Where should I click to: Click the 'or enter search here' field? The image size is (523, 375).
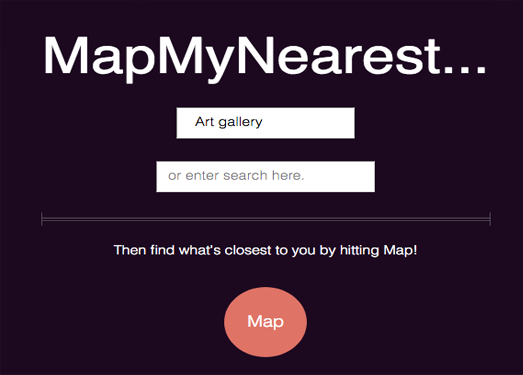coord(266,176)
